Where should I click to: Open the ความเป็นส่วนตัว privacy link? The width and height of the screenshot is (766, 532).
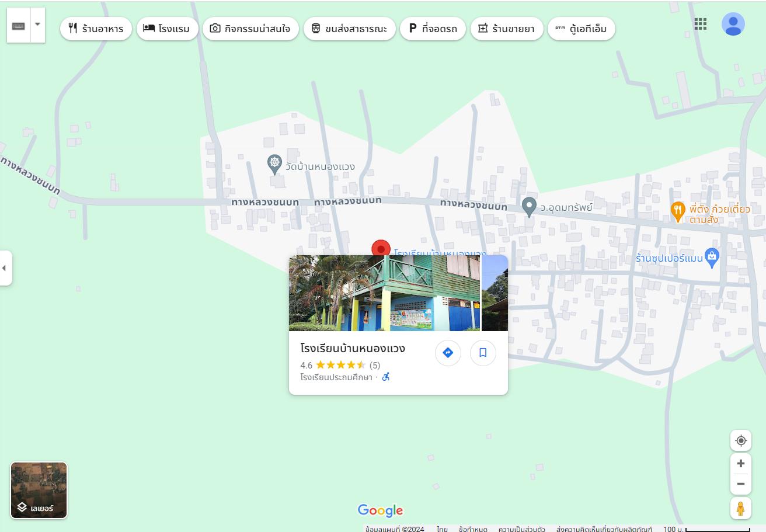tap(521, 529)
